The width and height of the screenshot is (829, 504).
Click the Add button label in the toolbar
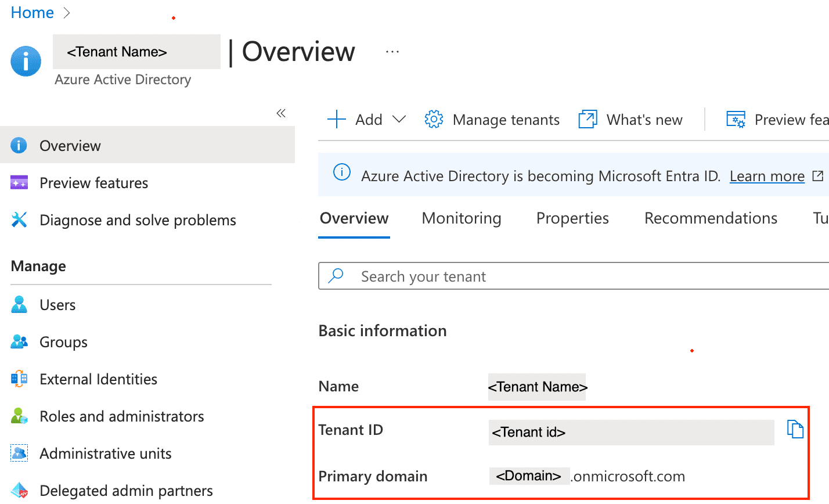(x=369, y=120)
